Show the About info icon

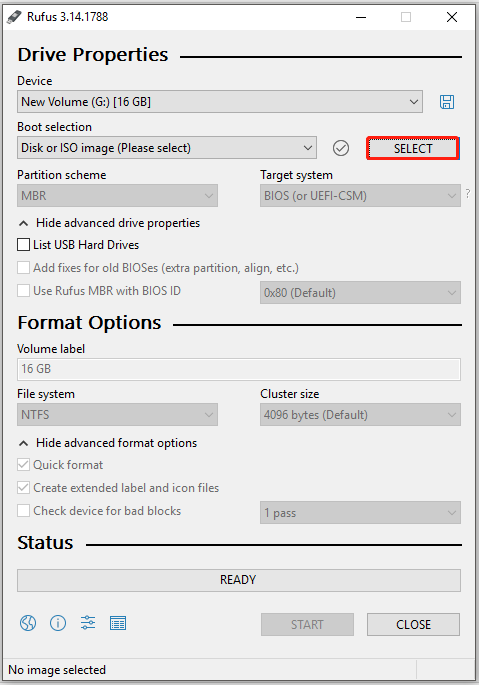[x=58, y=623]
